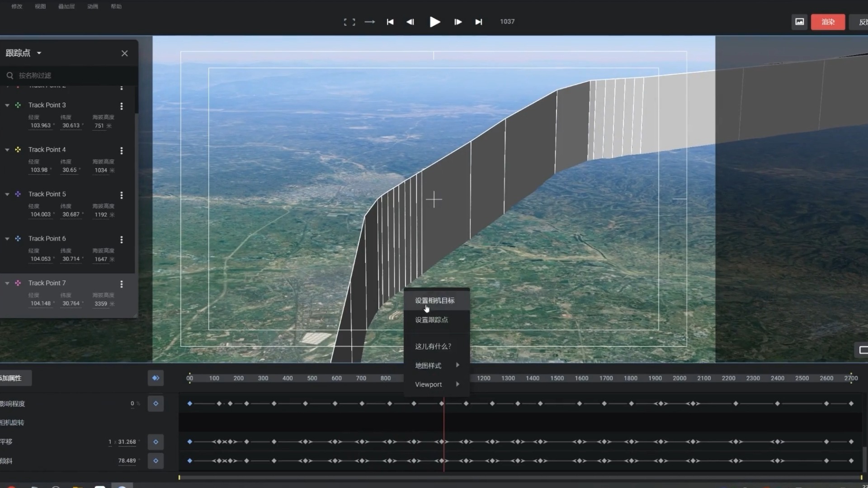Viewport: 868px width, 488px height.
Task: Collapse Track Point 6
Action: [x=7, y=239]
